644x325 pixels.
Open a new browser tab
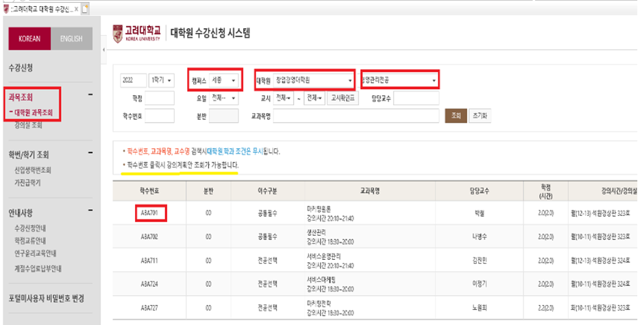point(85,9)
